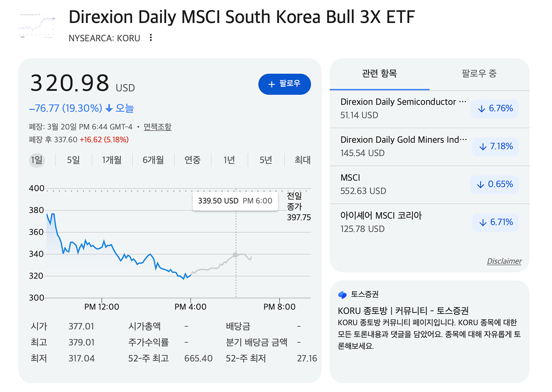Click the Toss Securities logo icon
Image resolution: width=552 pixels, height=392 pixels.
point(342,295)
